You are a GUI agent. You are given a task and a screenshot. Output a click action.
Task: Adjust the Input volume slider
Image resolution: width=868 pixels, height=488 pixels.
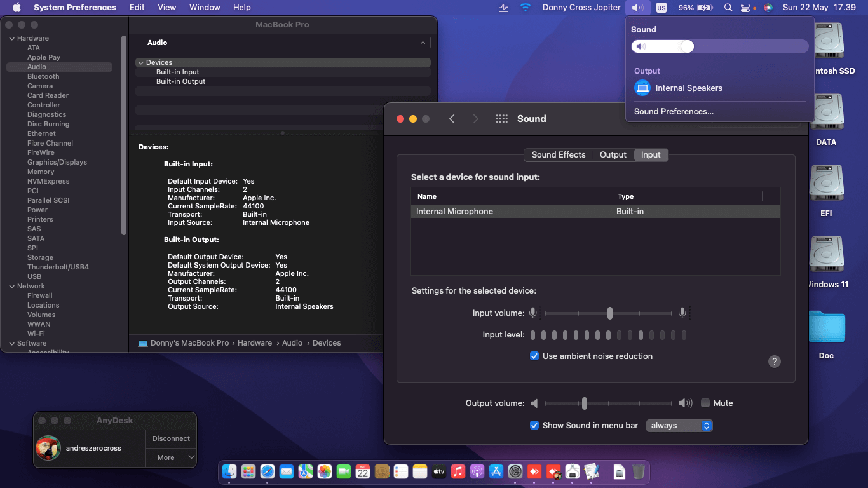609,313
